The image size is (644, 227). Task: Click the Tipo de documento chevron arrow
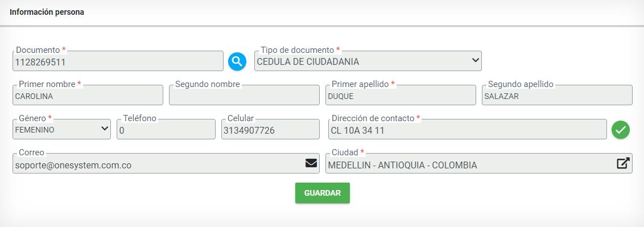tap(475, 60)
